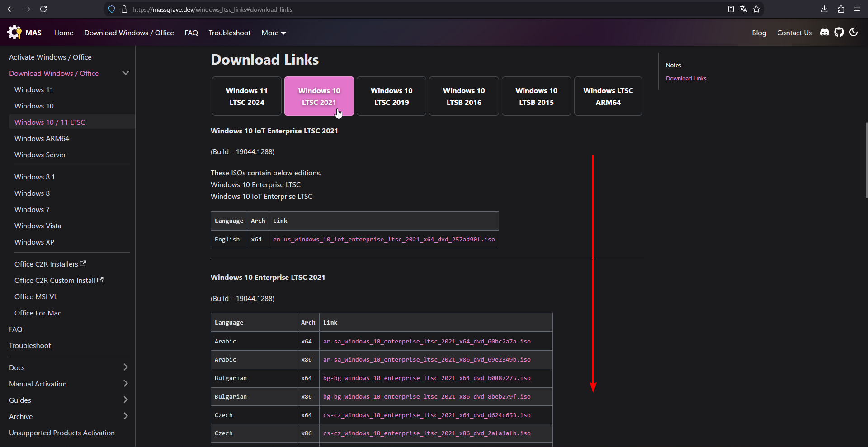Image resolution: width=868 pixels, height=447 pixels.
Task: Open Office MSI VL in the sidebar
Action: point(36,296)
